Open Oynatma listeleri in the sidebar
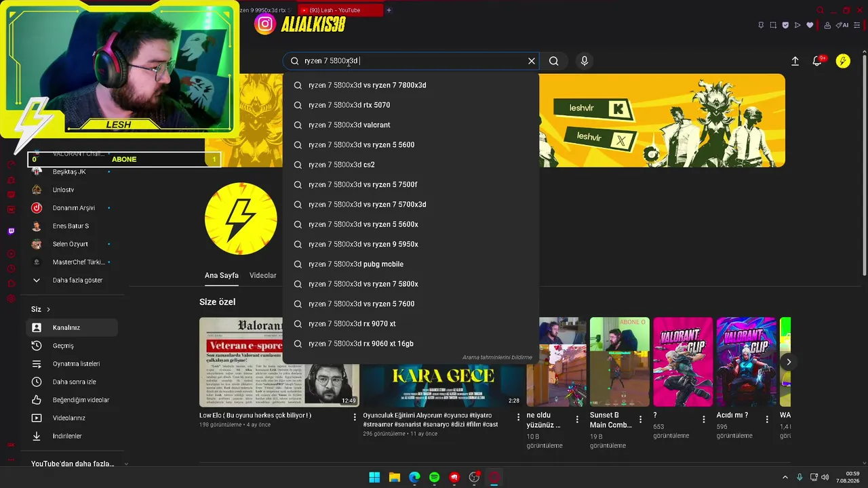This screenshot has height=488, width=868. (72, 364)
